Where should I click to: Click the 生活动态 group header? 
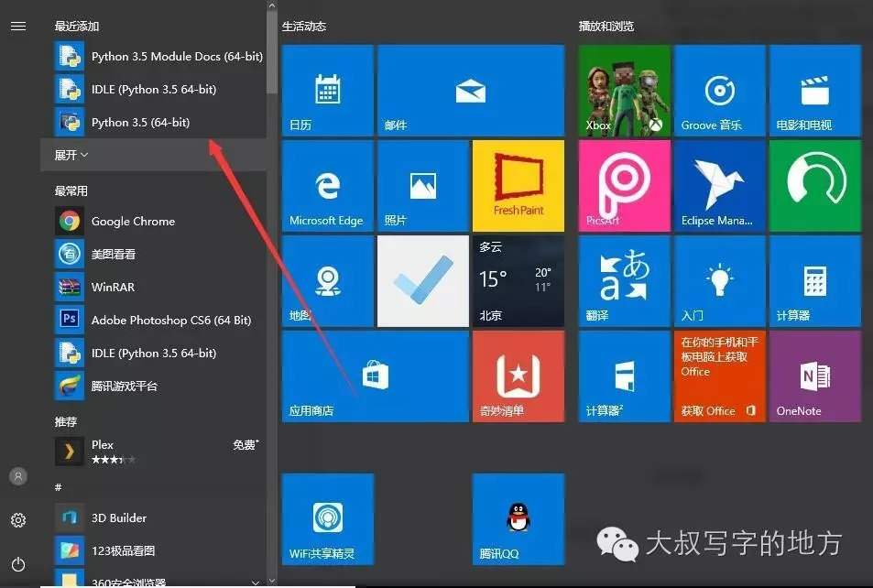click(304, 27)
